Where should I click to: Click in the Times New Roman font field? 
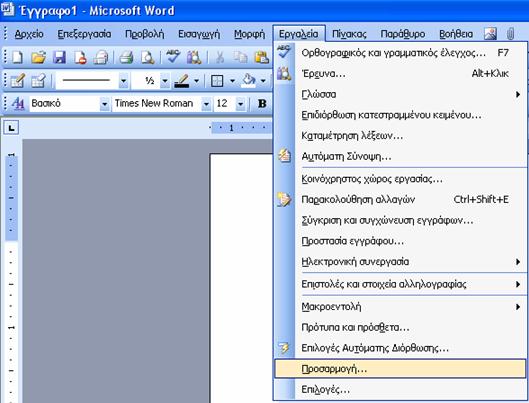tap(157, 104)
